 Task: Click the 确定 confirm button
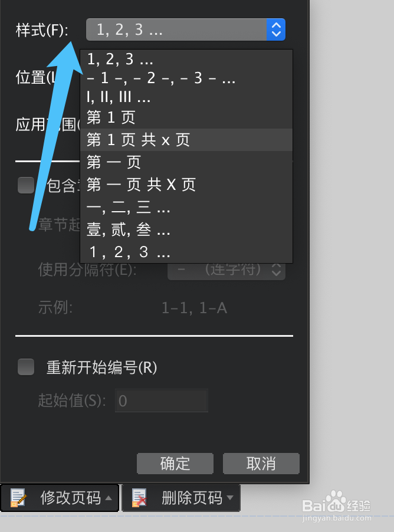coord(175,464)
